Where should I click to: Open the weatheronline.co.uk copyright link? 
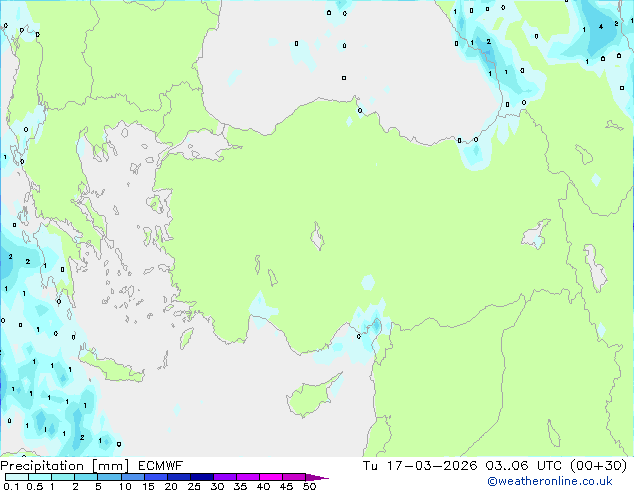549,481
